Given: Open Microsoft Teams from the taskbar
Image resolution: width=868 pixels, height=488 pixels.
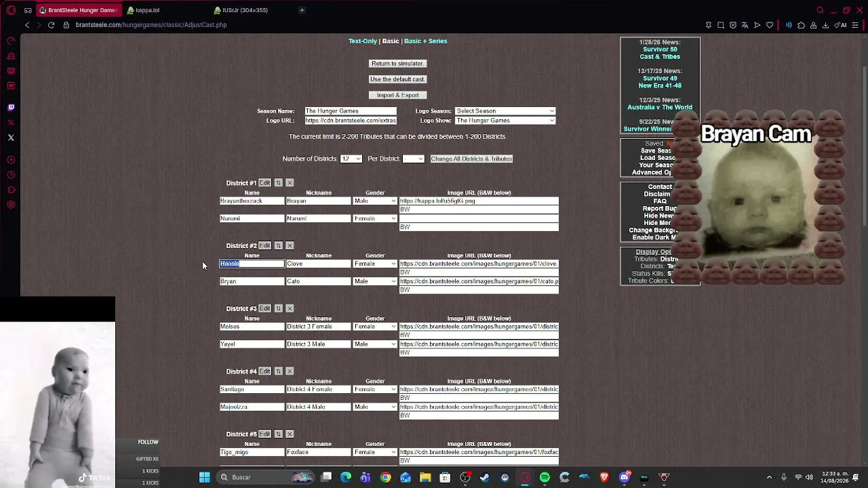Looking at the screenshot, I should [366, 477].
